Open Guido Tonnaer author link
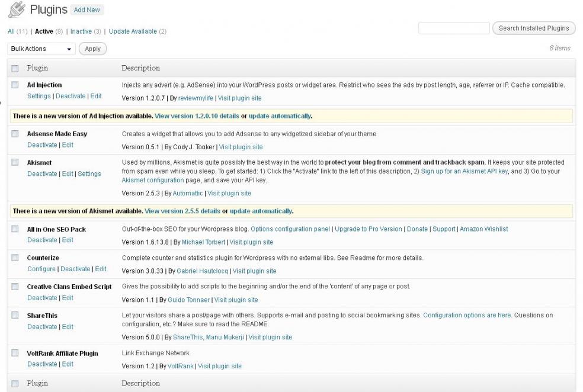583x392 pixels. (x=189, y=300)
